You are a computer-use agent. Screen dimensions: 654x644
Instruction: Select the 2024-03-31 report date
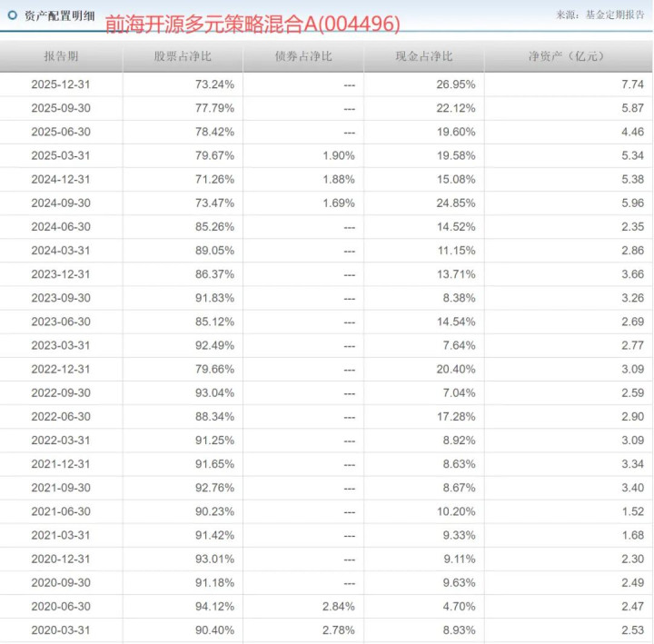coord(61,251)
